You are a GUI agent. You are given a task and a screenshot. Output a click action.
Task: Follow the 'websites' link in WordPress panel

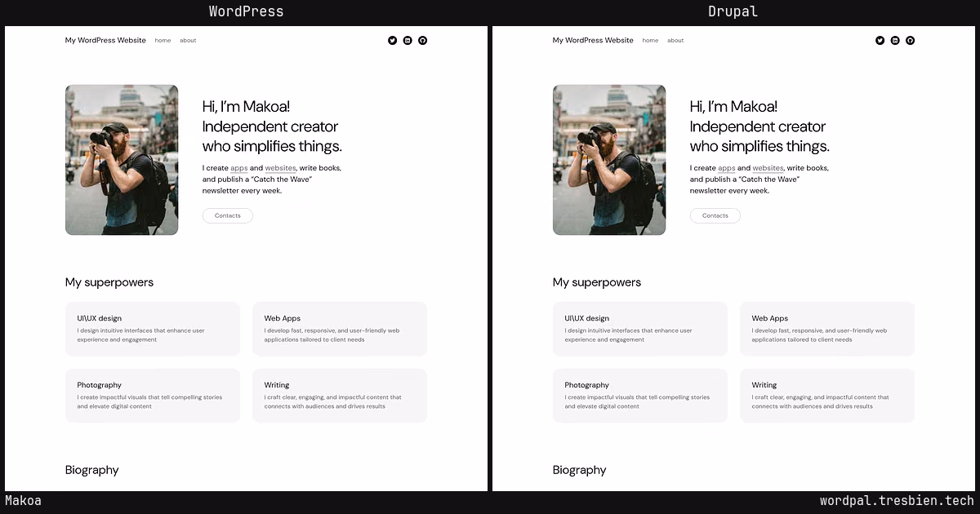pyautogui.click(x=280, y=168)
